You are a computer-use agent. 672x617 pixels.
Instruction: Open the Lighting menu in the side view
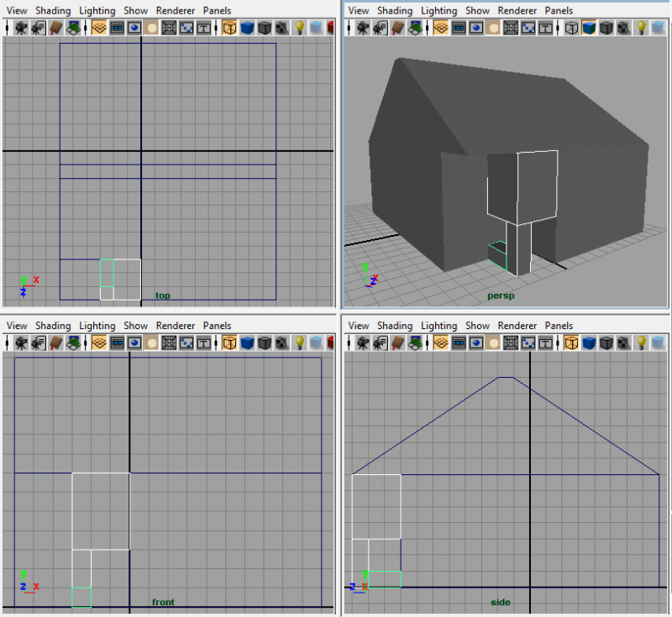[x=438, y=325]
